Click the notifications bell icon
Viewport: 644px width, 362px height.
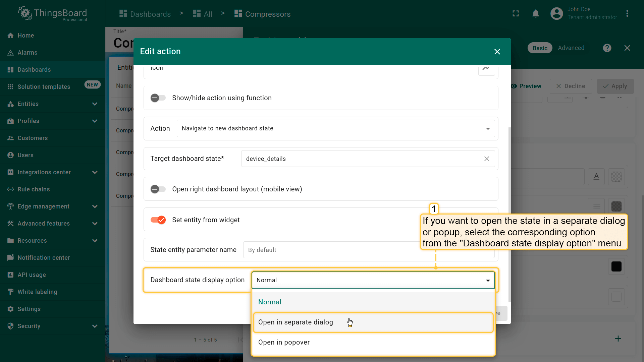click(536, 14)
